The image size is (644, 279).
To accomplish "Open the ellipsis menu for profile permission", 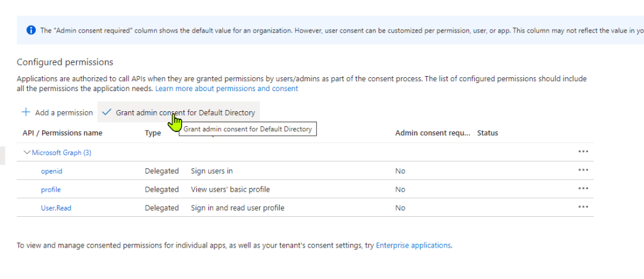I will pos(583,189).
